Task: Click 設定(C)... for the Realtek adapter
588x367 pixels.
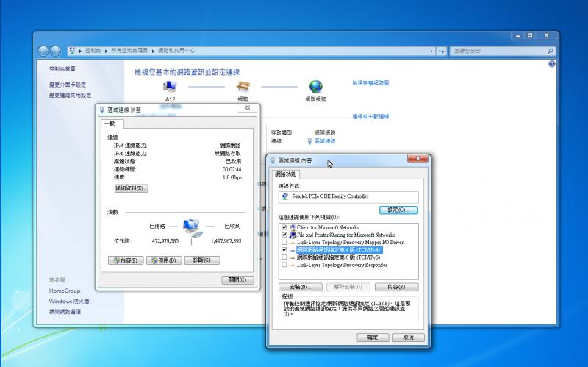Action: pyautogui.click(x=398, y=210)
